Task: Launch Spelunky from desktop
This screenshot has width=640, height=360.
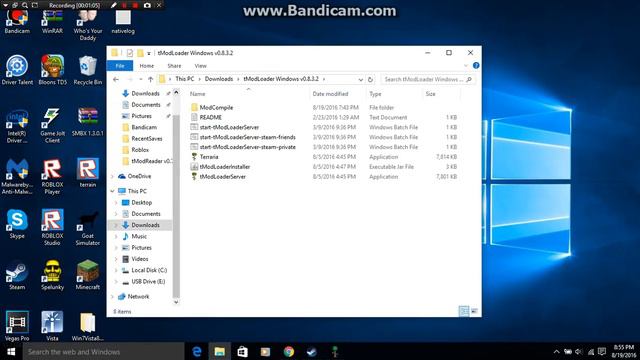Action: pyautogui.click(x=52, y=276)
